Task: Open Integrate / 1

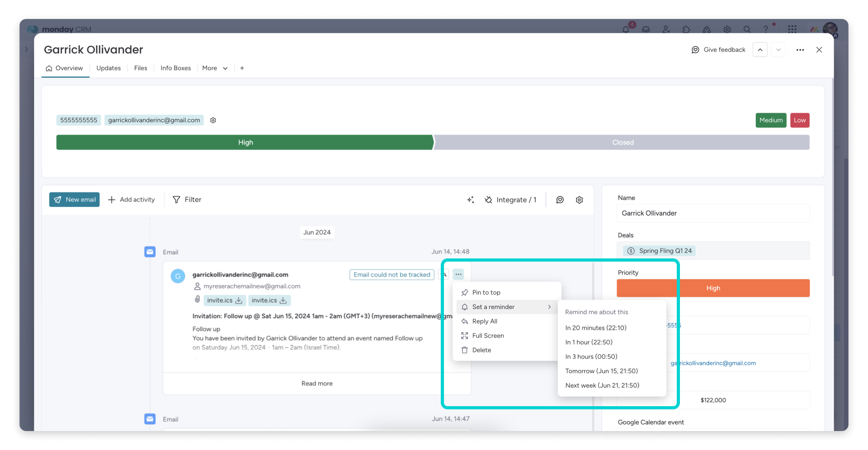Action: tap(510, 200)
